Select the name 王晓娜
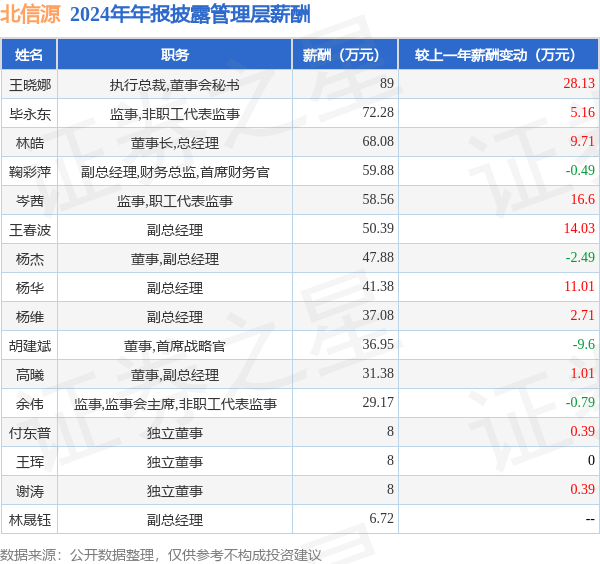The height and width of the screenshot is (564, 600). [29, 85]
